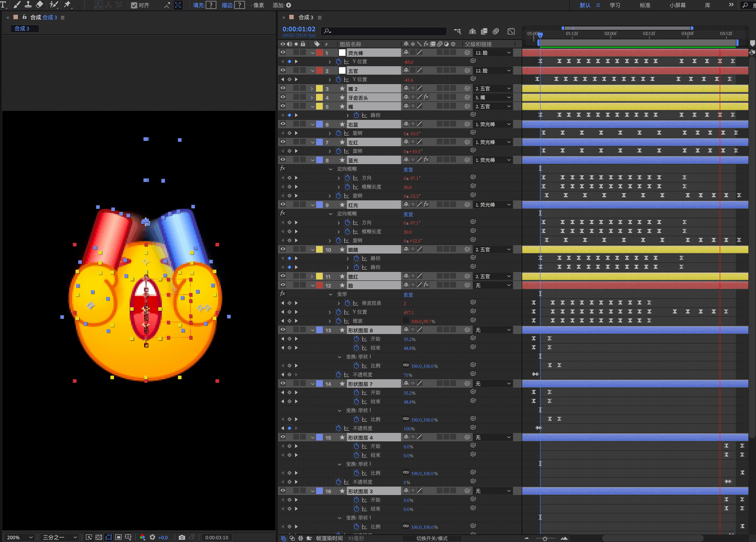756x542 pixels.
Task: Click 重置 for 变形 effect
Action: click(408, 295)
